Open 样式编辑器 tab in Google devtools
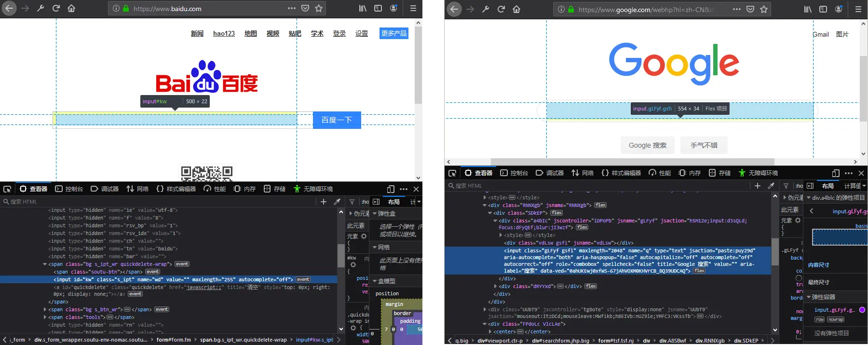 (x=621, y=173)
